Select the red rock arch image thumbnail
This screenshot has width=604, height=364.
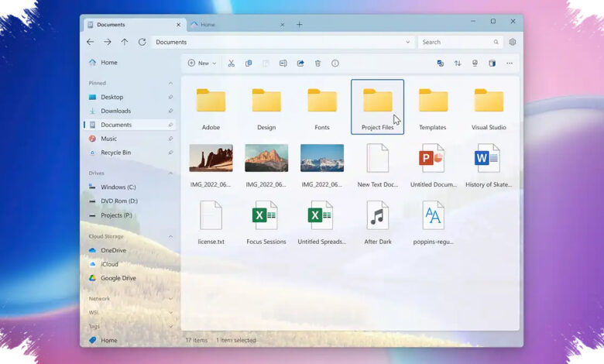click(x=211, y=158)
